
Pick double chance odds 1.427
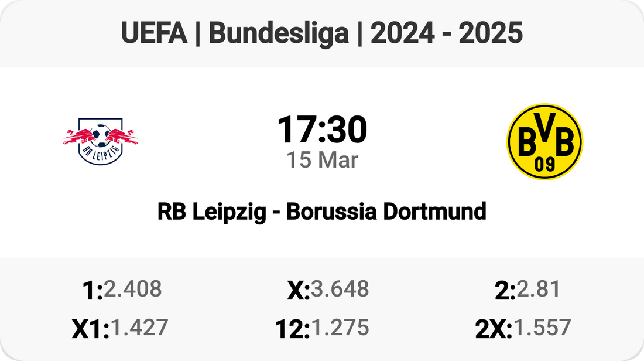tap(139, 328)
